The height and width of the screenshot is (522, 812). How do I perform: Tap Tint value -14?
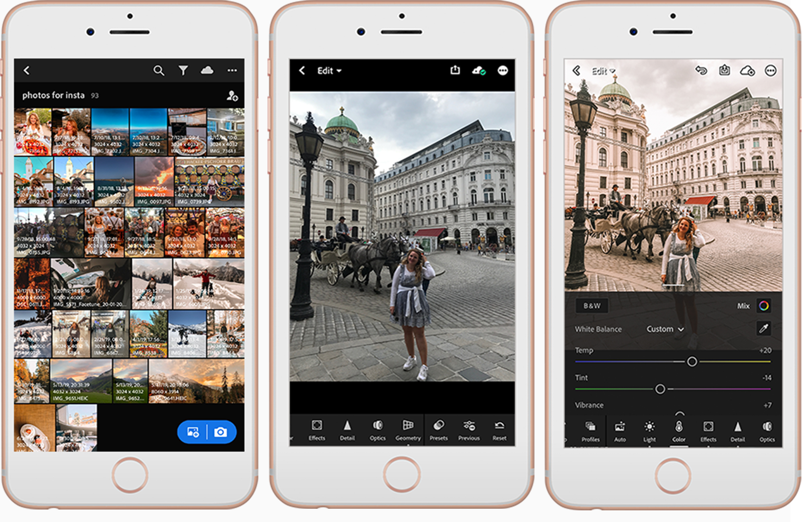tap(767, 378)
